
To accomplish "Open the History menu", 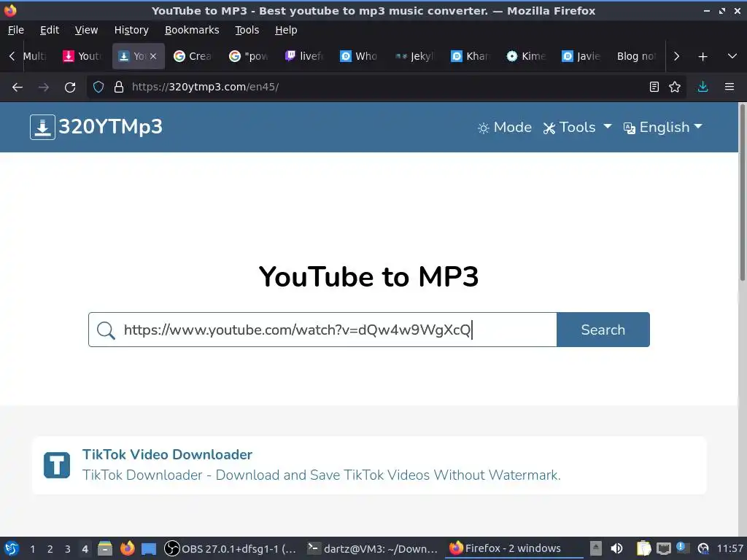I will click(x=131, y=30).
